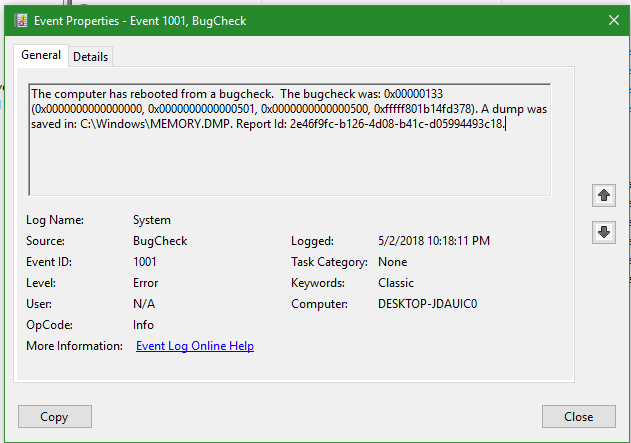Click the down arrow for the next event
The height and width of the screenshot is (443, 631).
(x=604, y=232)
